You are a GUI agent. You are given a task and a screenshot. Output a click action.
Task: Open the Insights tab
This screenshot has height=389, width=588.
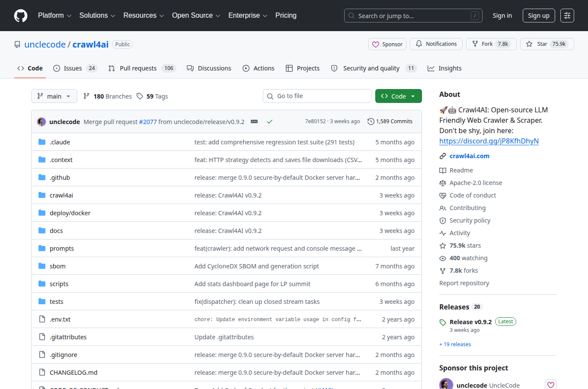pos(444,68)
